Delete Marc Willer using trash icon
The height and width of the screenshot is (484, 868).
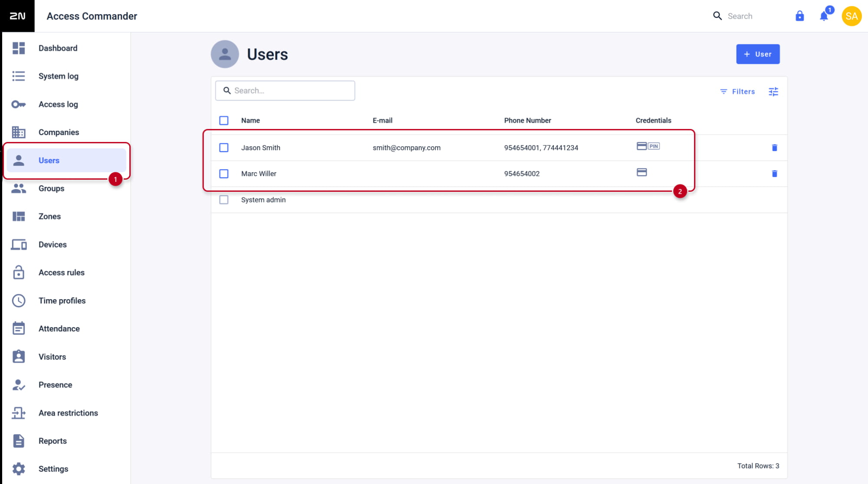click(x=774, y=174)
